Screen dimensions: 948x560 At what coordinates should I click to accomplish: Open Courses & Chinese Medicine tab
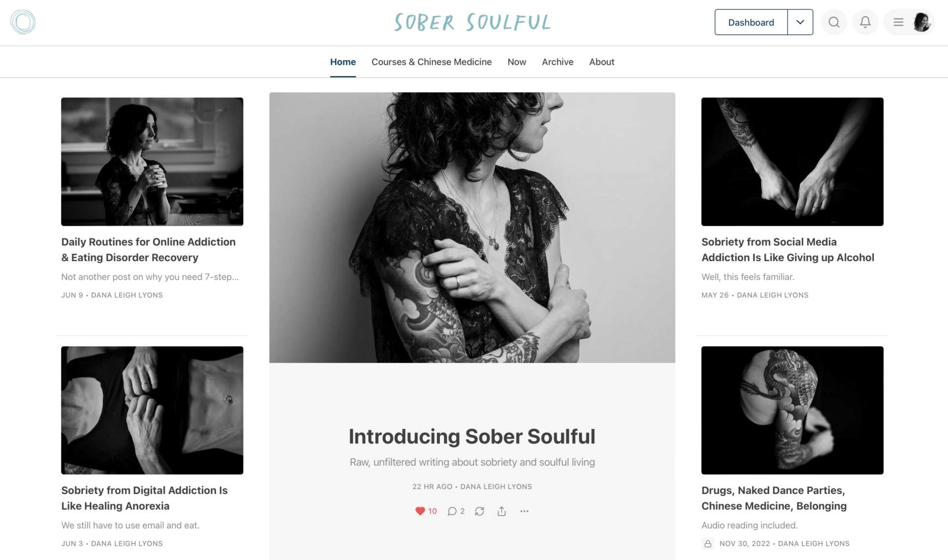tap(432, 62)
